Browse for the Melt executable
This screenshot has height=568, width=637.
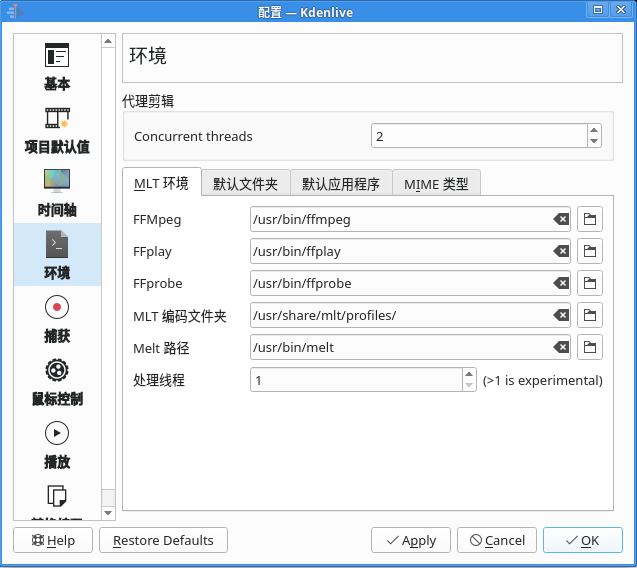pos(590,347)
